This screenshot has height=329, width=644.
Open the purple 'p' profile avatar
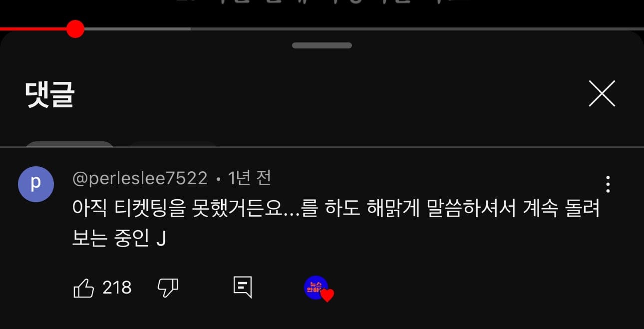36,184
